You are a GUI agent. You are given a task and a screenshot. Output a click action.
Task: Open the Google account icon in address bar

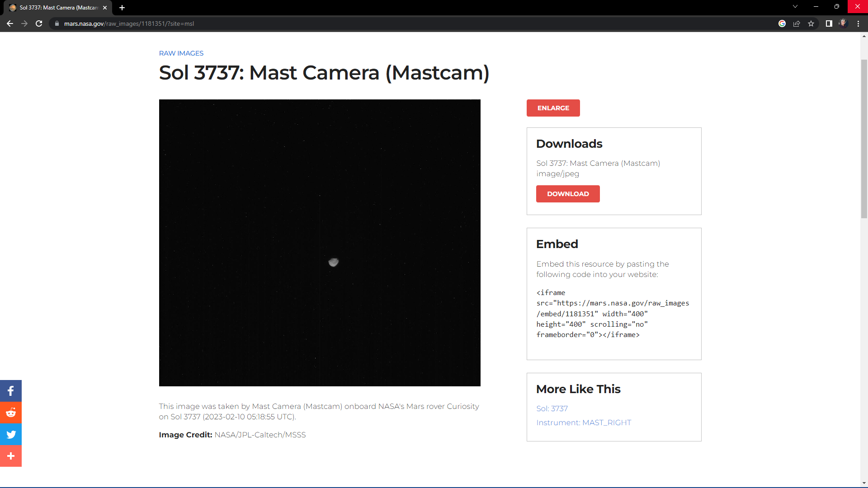[x=782, y=23]
